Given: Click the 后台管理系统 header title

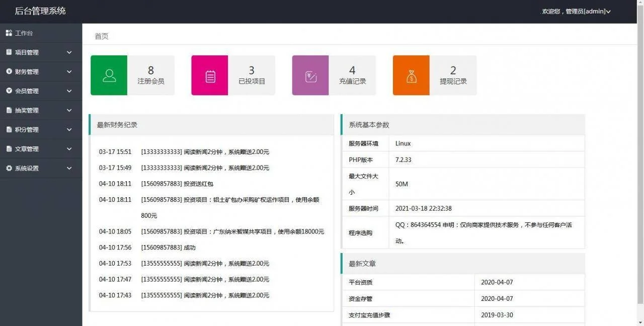Looking at the screenshot, I should 40,11.
